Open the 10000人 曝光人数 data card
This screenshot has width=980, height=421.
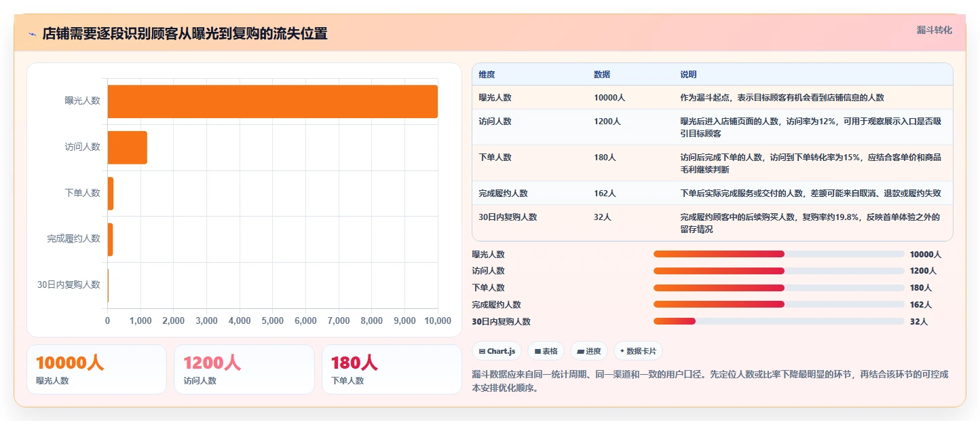(x=96, y=369)
